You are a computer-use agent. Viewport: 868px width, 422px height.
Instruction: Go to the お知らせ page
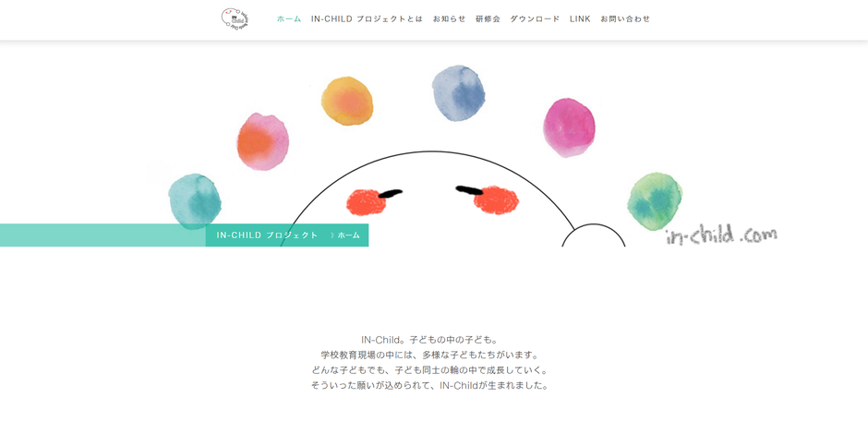pos(449,18)
